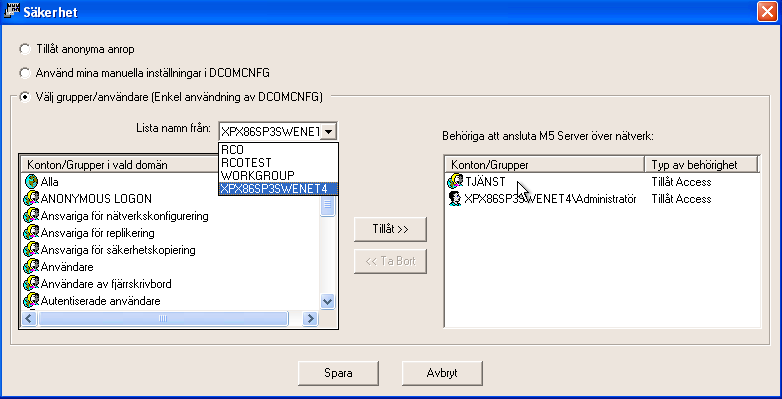782x399 pixels.
Task: Choose RCOTEST from the domain list
Action: (x=278, y=163)
